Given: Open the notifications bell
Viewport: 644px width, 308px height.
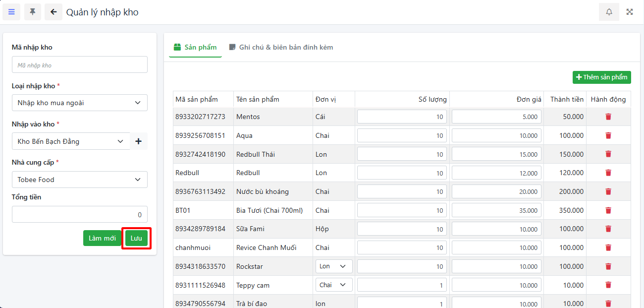Looking at the screenshot, I should [609, 12].
